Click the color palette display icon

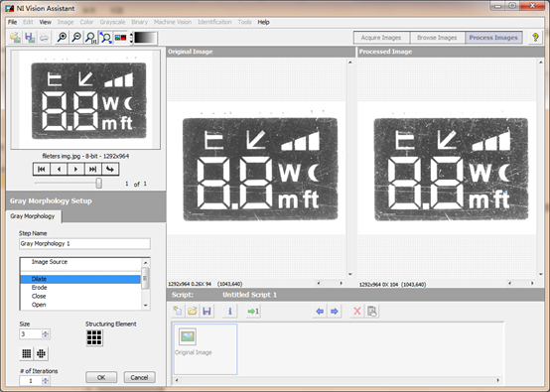tap(120, 37)
